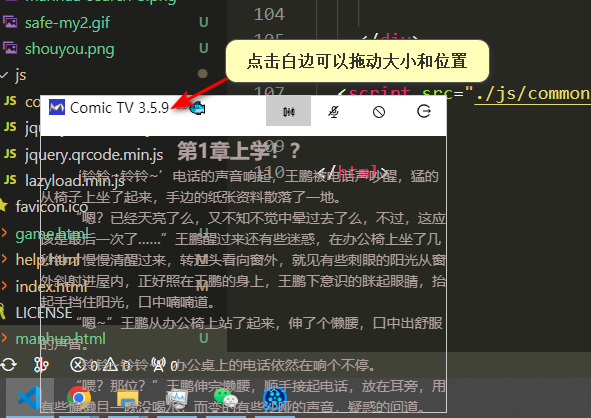Show errors and warnings count in status bar
Screen dimensions: 591x418
101,365
